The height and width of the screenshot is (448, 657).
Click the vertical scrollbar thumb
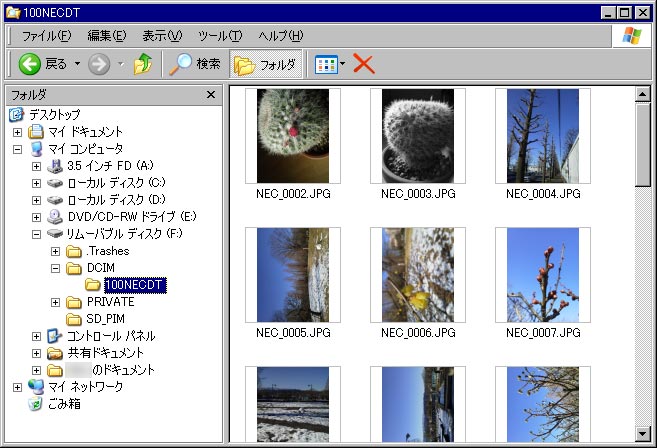(642, 145)
